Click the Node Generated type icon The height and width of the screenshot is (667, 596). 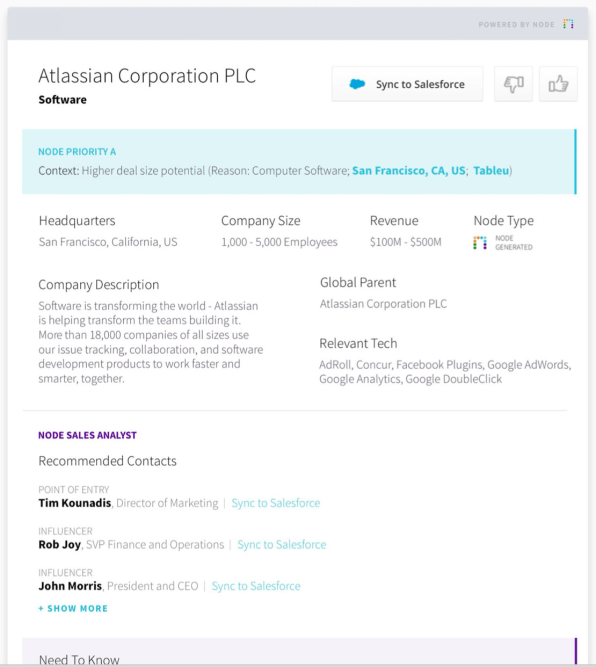[x=480, y=243]
